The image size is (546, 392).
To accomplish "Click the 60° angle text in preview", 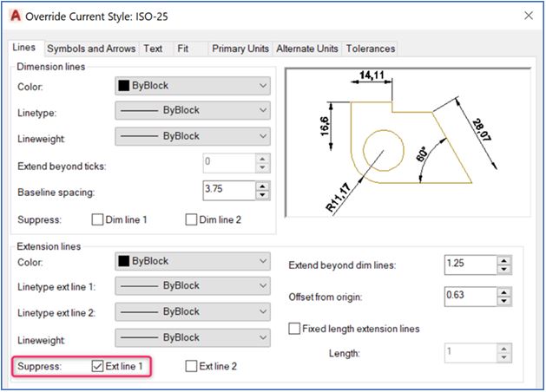I will 422,154.
